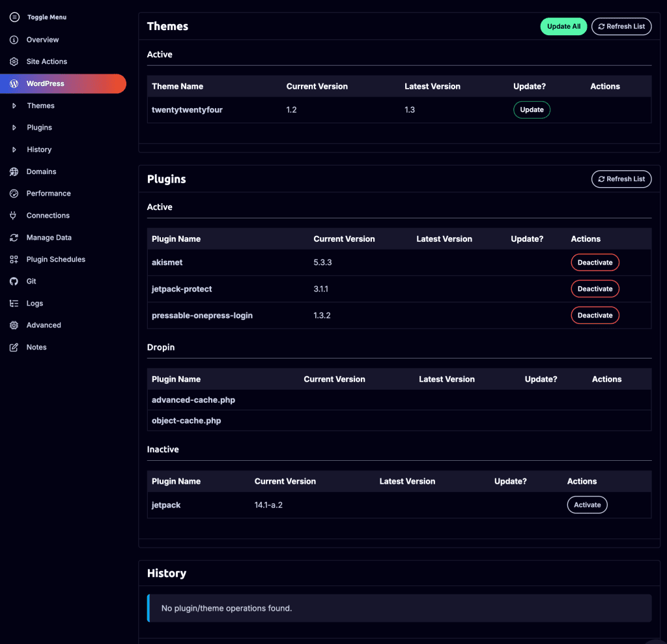Click the Toggle Menu label
Screen dimensions: 667x644
point(47,17)
